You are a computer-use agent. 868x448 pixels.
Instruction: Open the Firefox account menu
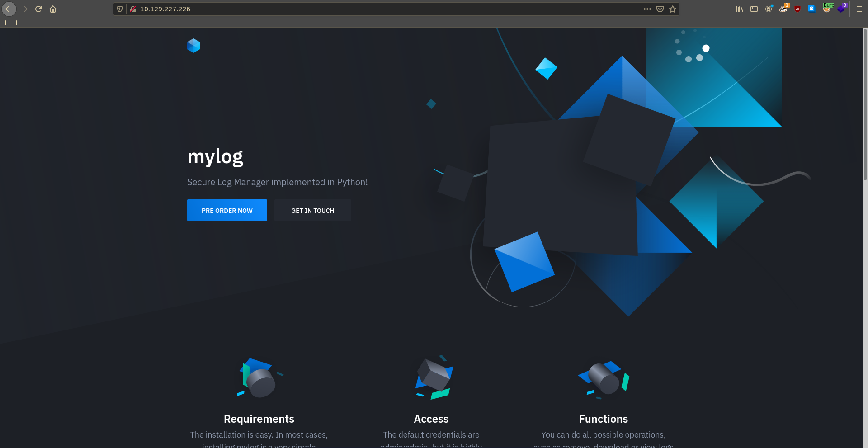point(769,9)
